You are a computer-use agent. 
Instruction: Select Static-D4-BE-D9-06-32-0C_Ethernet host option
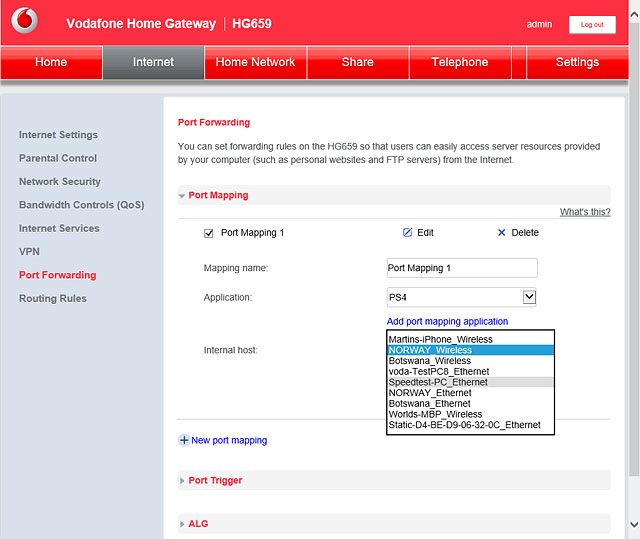point(470,425)
